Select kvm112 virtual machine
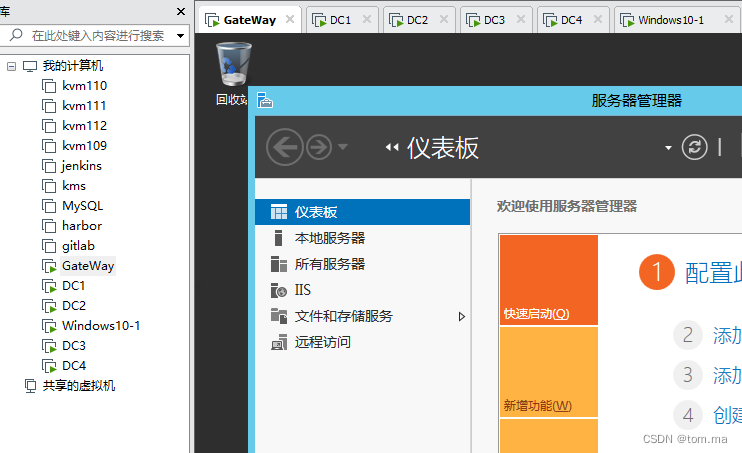 click(x=84, y=125)
